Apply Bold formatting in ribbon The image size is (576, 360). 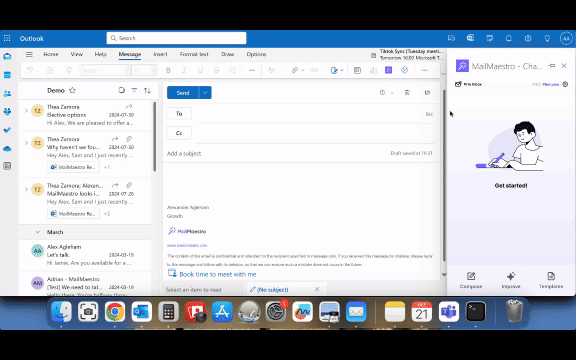(x=168, y=70)
